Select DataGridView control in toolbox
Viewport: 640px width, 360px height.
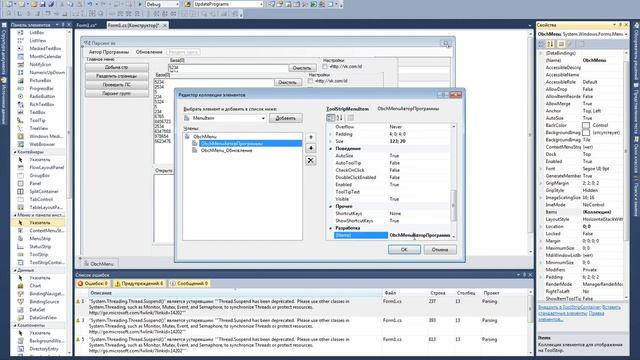click(43, 318)
